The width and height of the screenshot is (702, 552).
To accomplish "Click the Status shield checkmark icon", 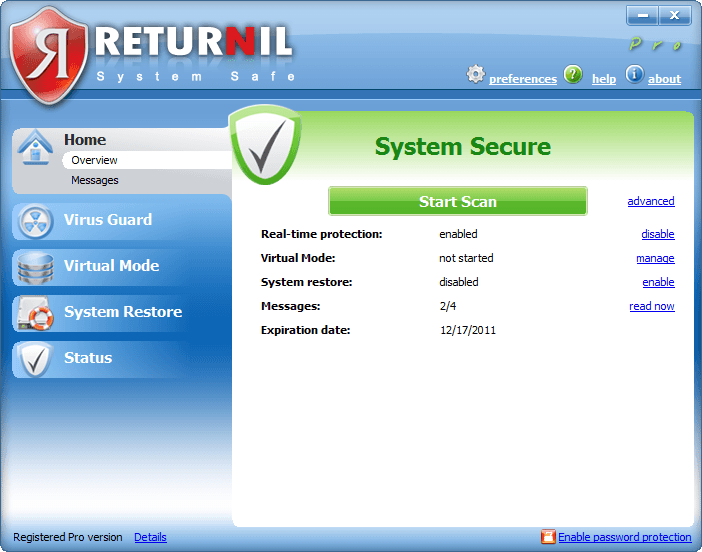I will tap(35, 359).
